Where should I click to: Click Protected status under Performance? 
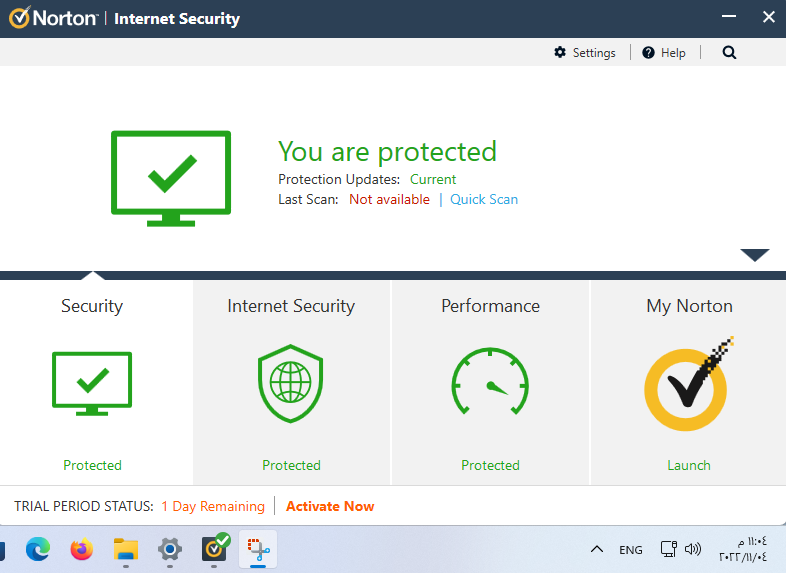(490, 465)
